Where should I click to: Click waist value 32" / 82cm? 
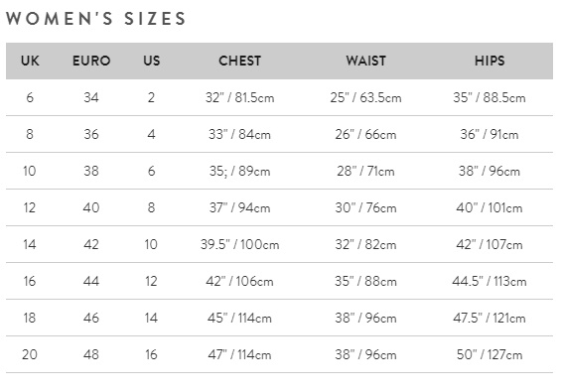365,244
